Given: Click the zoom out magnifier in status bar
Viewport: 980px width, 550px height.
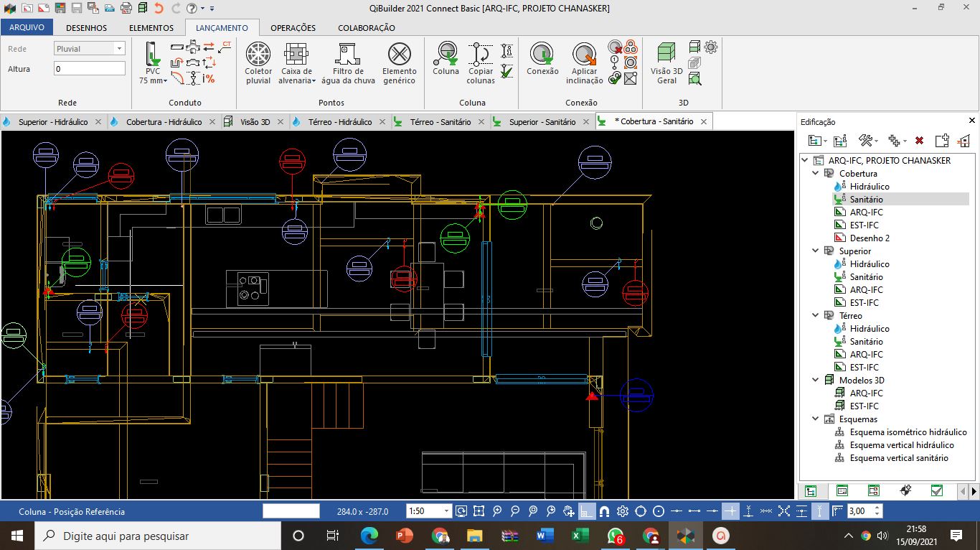Looking at the screenshot, I should tap(515, 511).
